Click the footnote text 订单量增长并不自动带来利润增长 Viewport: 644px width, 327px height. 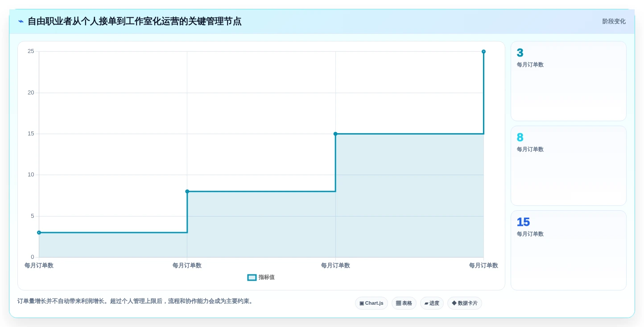click(62, 301)
